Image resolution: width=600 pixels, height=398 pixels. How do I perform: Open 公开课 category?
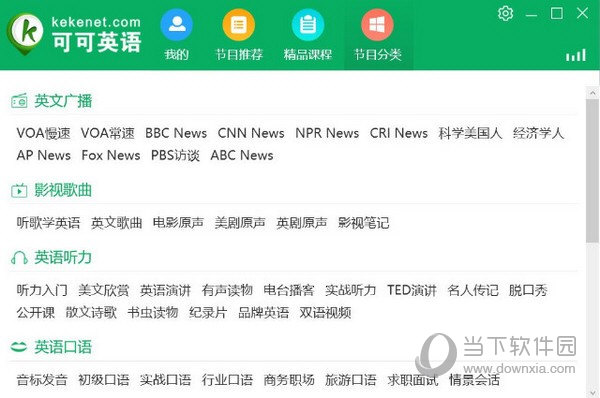click(36, 312)
